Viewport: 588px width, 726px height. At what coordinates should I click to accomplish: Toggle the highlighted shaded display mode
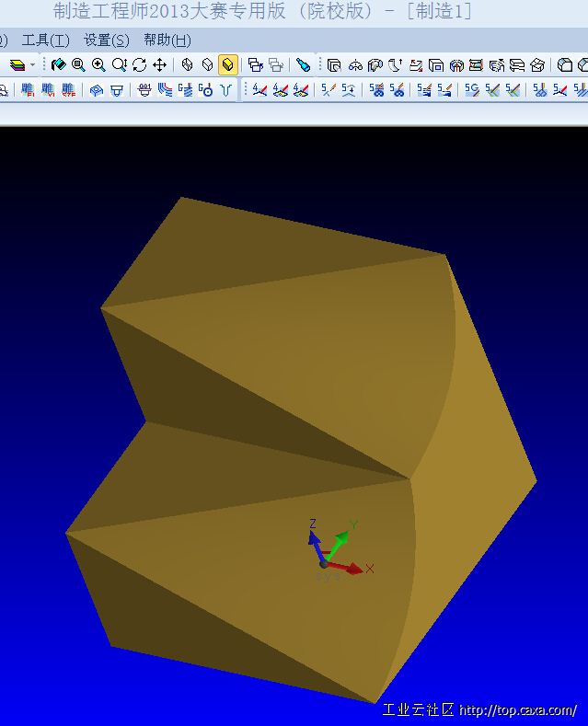click(x=228, y=65)
